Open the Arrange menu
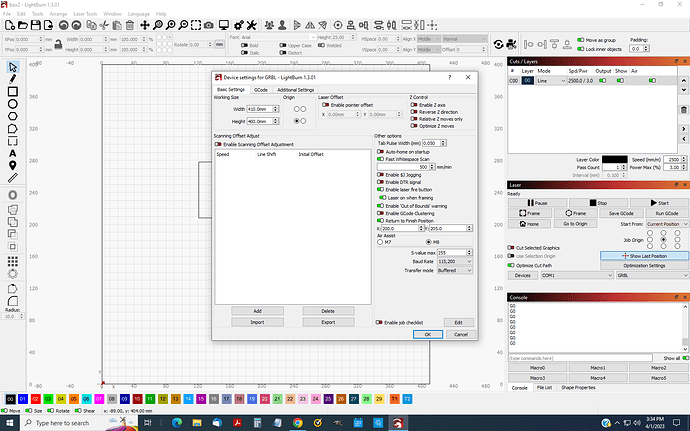The width and height of the screenshot is (690, 431). [58, 14]
